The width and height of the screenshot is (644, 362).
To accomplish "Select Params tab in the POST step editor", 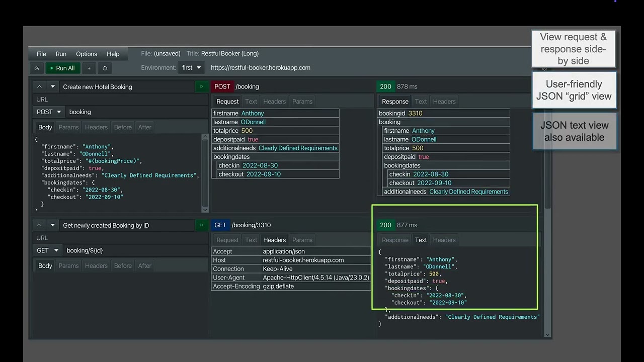I will 68,127.
